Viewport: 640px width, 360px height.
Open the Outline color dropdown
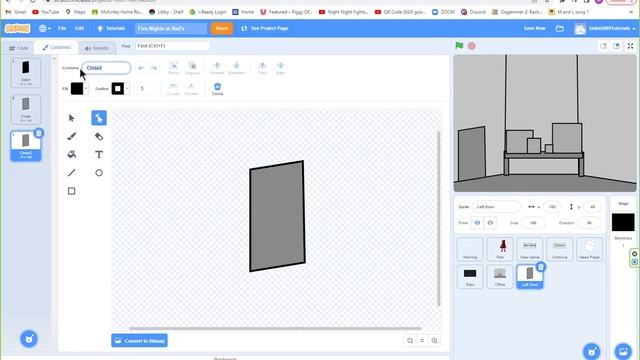[x=120, y=89]
